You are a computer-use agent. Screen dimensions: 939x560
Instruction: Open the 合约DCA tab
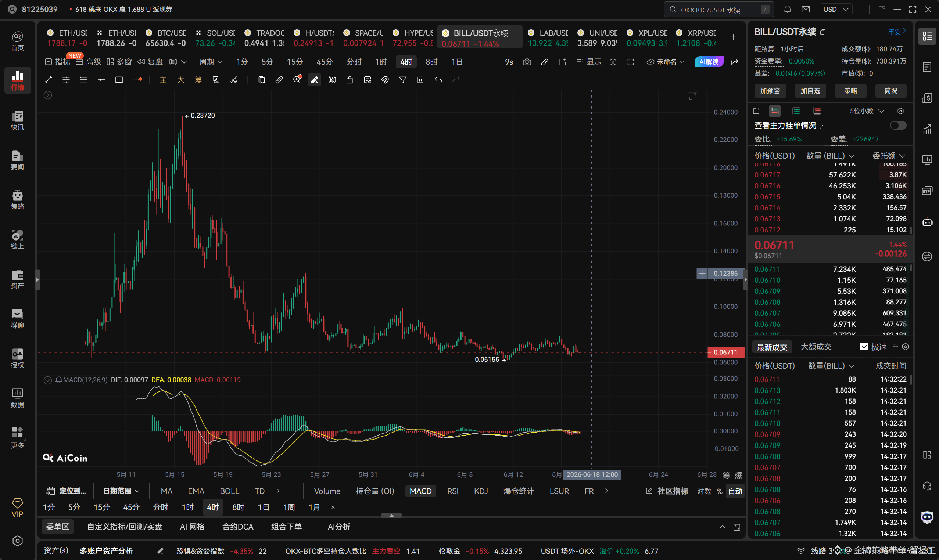coord(238,527)
